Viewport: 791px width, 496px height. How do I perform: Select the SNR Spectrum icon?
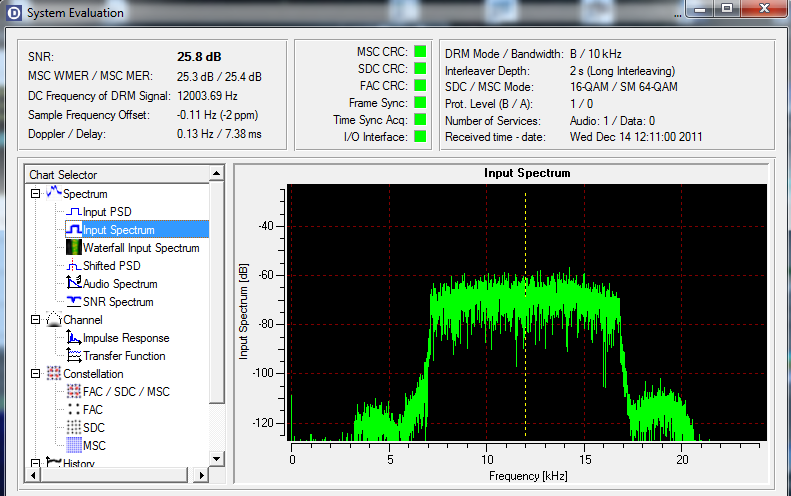point(73,302)
